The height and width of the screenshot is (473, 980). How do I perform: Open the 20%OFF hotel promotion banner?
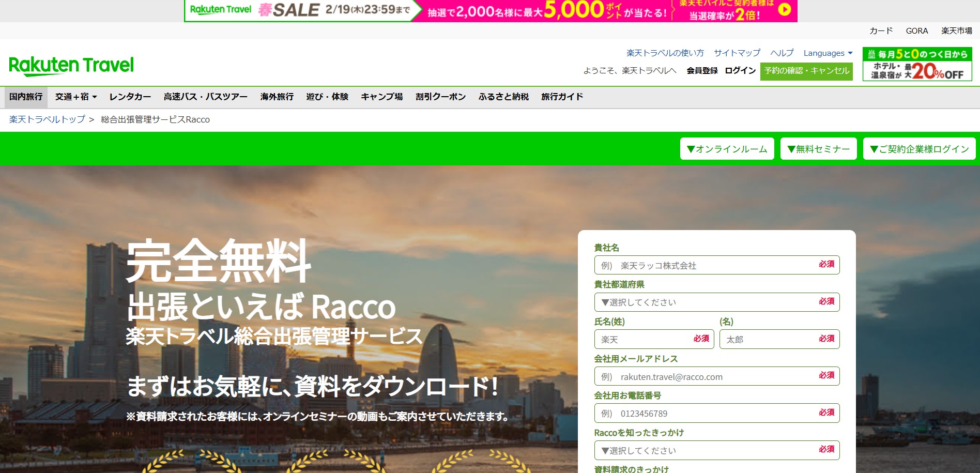917,64
